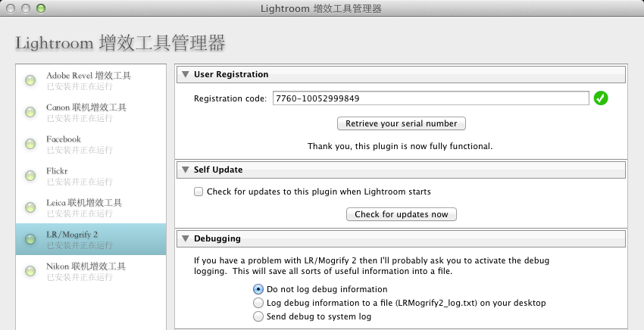Click the Facebook plugin status indicator
Screen dimensions: 644x330
(x=30, y=144)
